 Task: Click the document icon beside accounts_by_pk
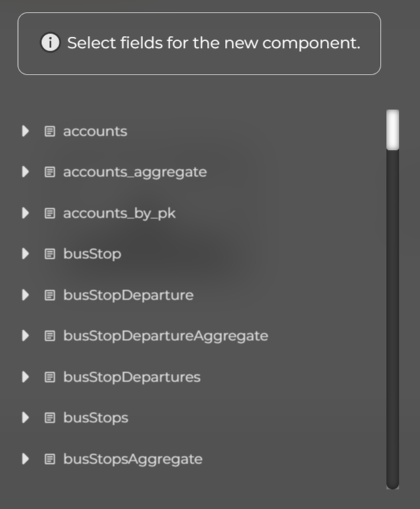(50, 213)
